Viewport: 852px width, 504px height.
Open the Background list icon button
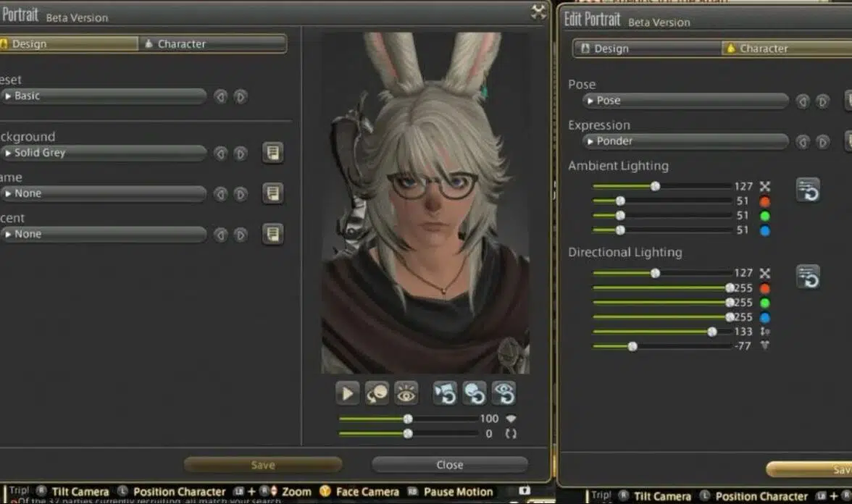[272, 153]
